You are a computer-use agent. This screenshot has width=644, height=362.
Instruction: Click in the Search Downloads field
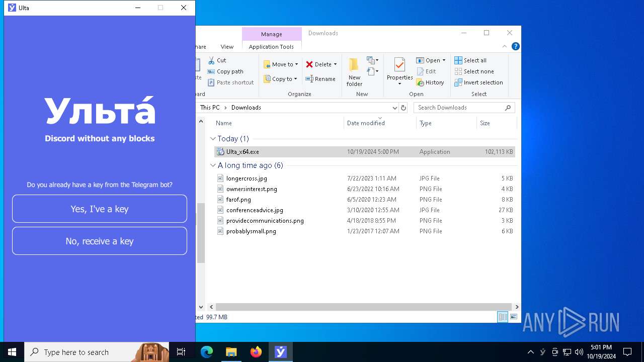(464, 108)
